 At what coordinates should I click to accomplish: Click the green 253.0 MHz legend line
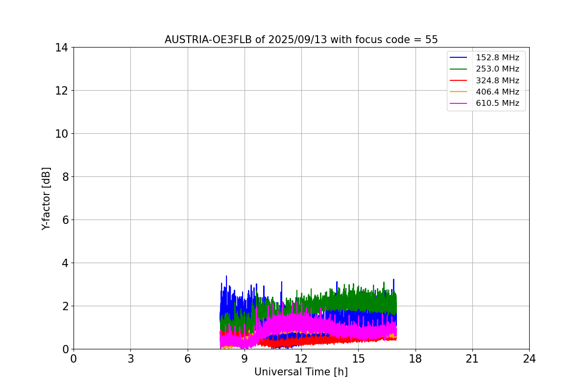[x=459, y=69]
